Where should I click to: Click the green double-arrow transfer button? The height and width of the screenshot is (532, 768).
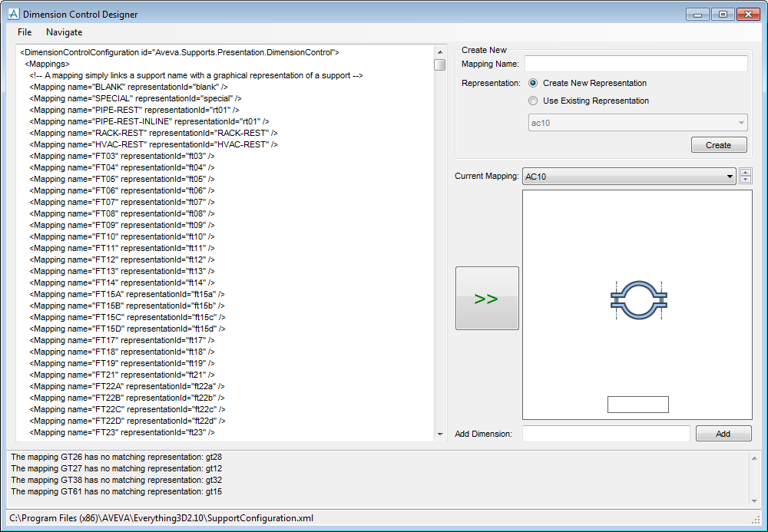coord(487,299)
